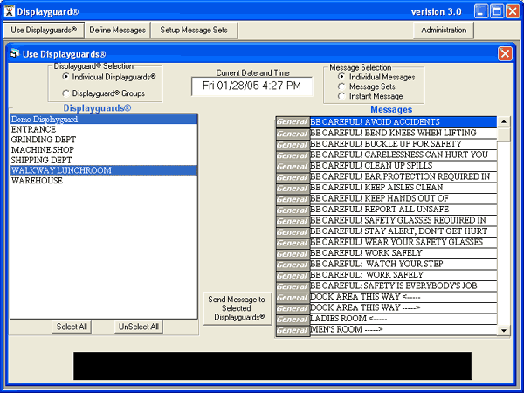Open the Use Displayguards tab
The image size is (524, 393).
coord(43,30)
